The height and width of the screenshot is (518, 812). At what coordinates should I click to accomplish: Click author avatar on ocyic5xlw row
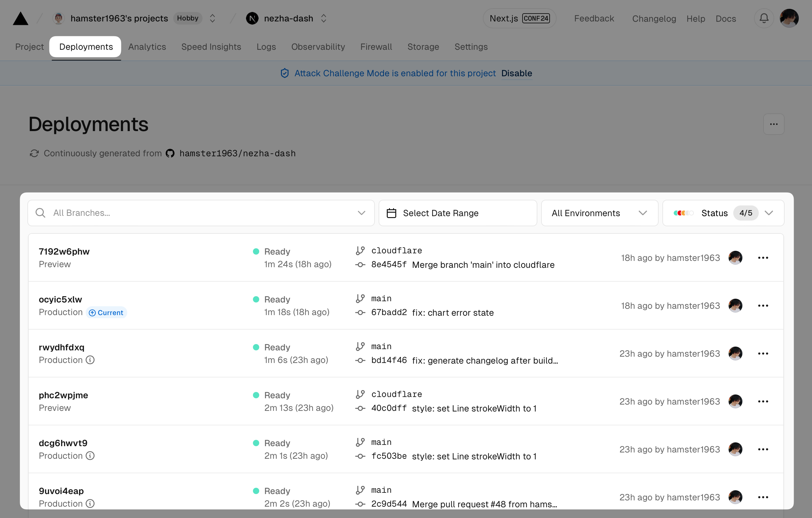click(735, 306)
